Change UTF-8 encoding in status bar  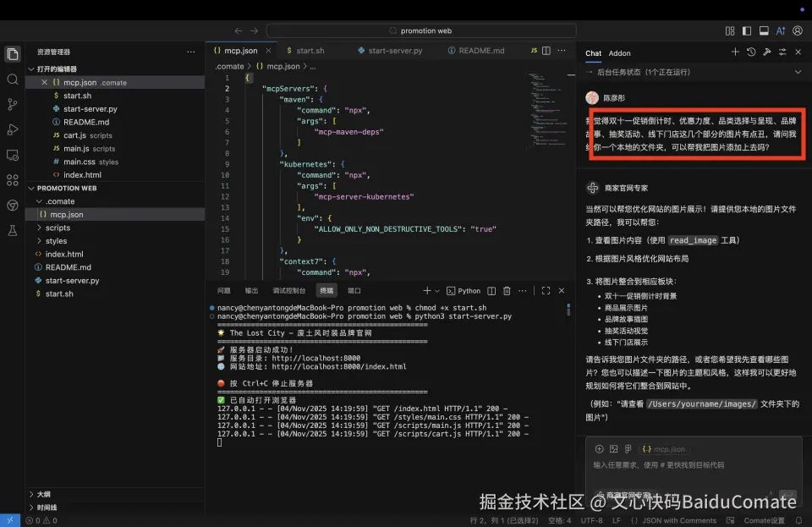[591, 520]
